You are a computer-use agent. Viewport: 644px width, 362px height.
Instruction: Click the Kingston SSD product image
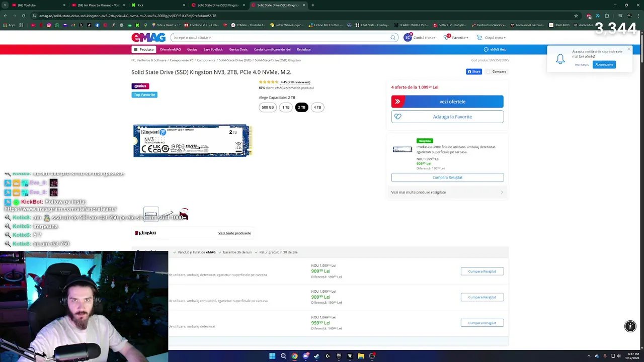point(192,141)
